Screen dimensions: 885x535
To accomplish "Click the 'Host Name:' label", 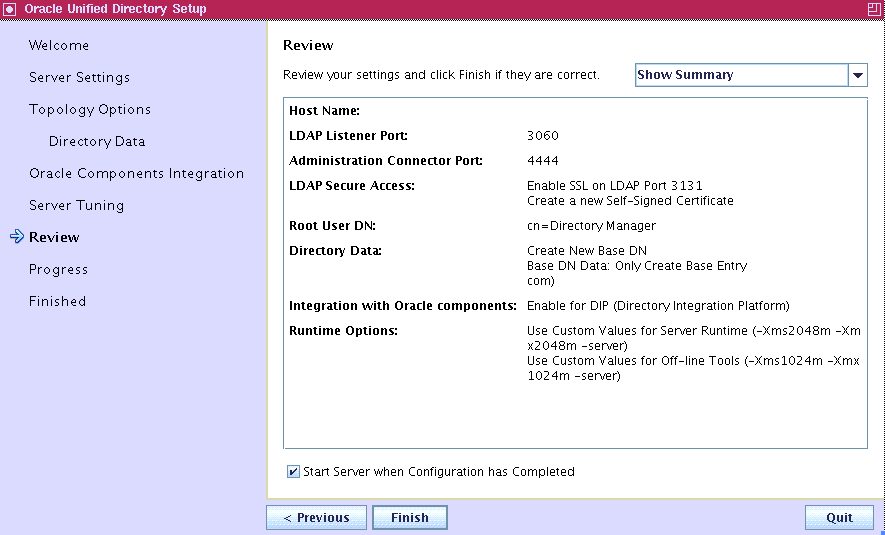I will (x=324, y=111).
